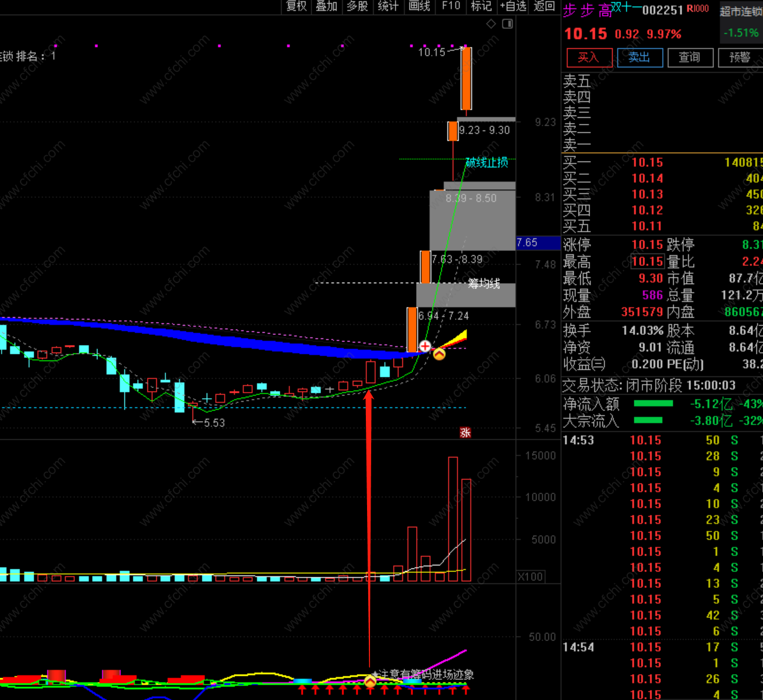Click stock code 002251
763x700 pixels.
pyautogui.click(x=662, y=10)
